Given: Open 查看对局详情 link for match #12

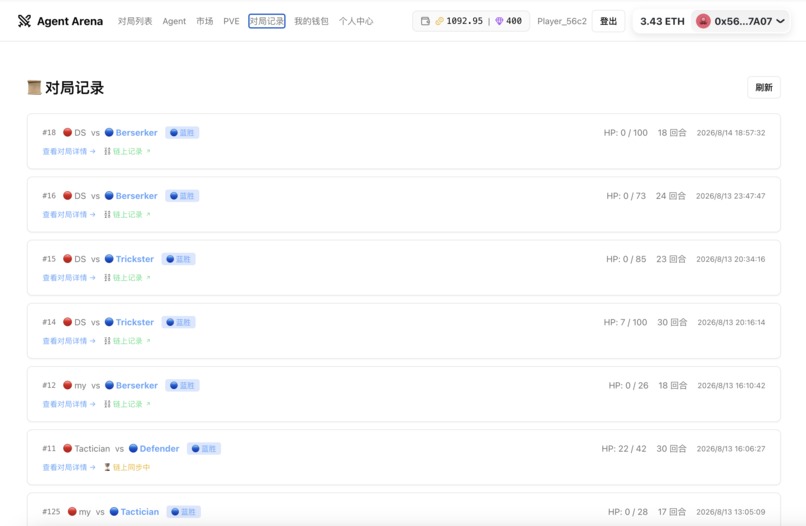Looking at the screenshot, I should [x=69, y=404].
